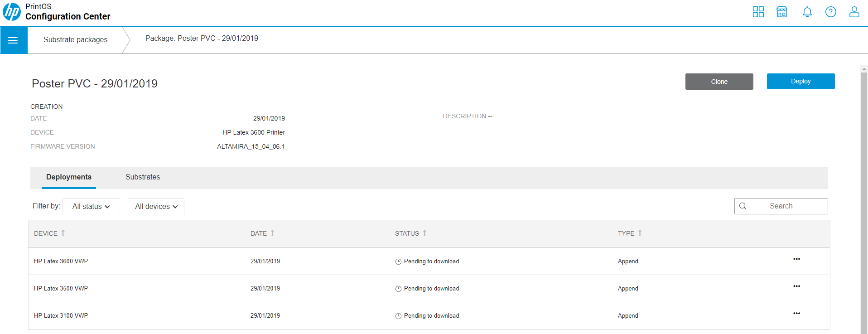Click the search magnifier icon
The image size is (868, 334).
[743, 206]
